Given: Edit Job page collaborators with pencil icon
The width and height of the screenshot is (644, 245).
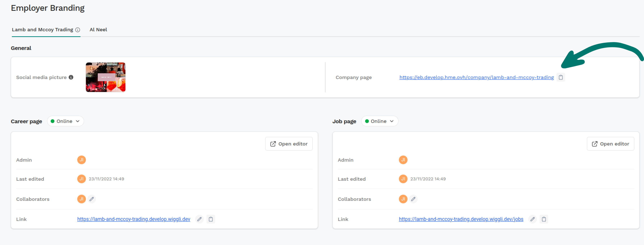Looking at the screenshot, I should point(413,199).
